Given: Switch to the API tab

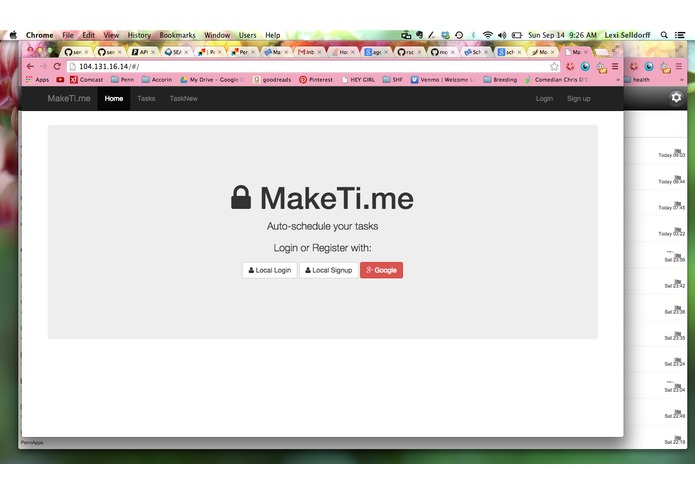Looking at the screenshot, I should [x=143, y=52].
